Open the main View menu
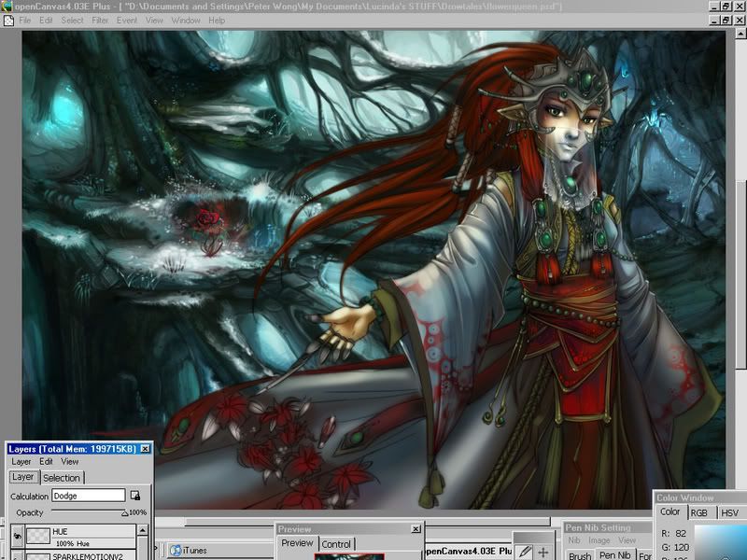 [154, 21]
